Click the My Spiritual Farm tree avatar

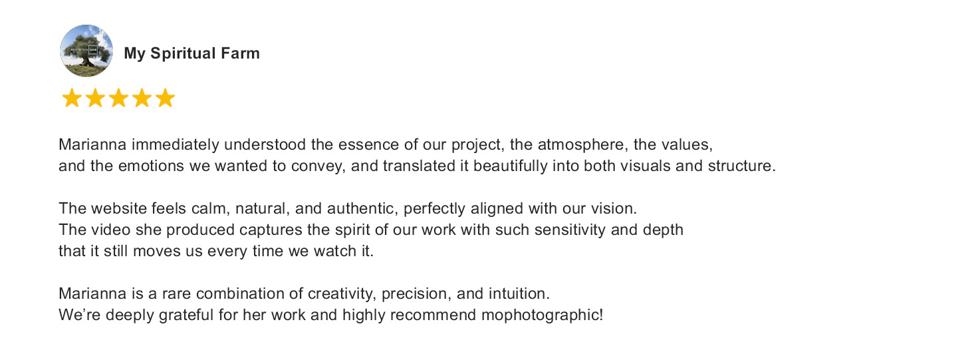86,51
